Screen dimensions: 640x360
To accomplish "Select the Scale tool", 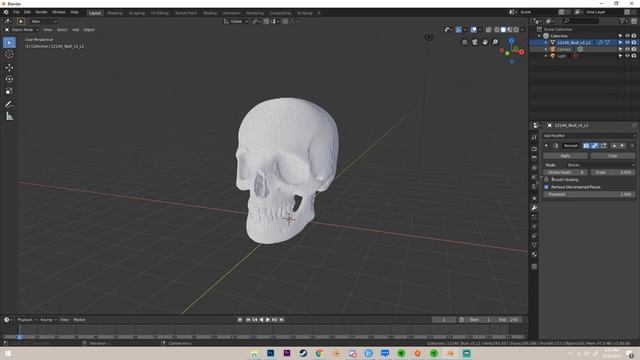I will 9,91.
